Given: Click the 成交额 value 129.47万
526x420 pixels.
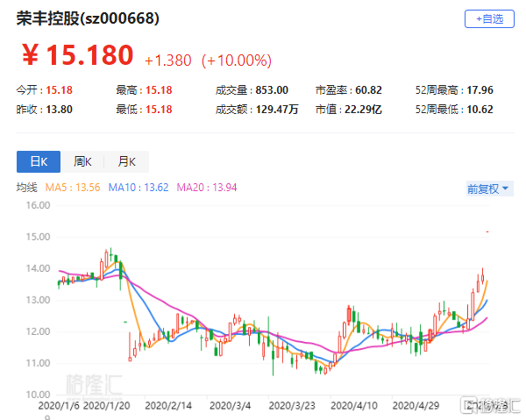Looking at the screenshot, I should (277, 110).
